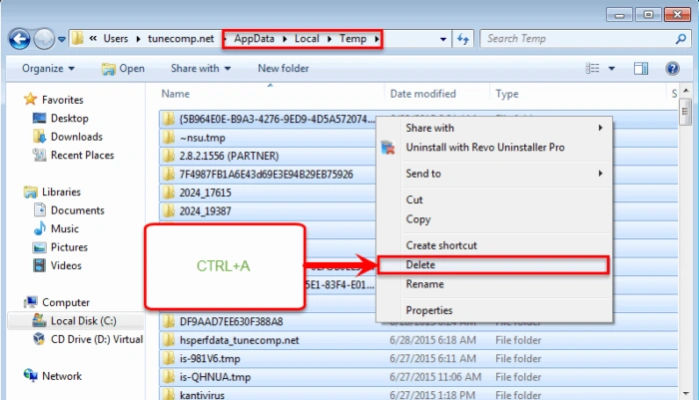Screen dimensions: 699x400
Task: Click the Revo Uninstaller icon in the context menu
Action: tap(388, 147)
